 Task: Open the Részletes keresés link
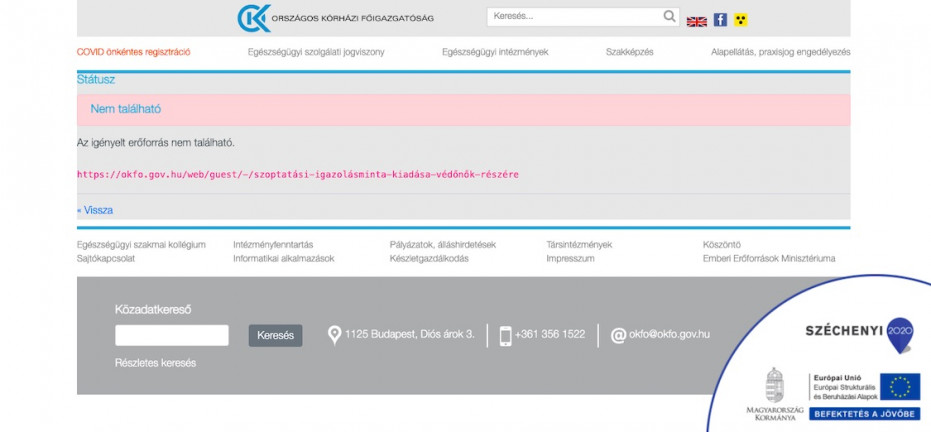[x=156, y=363]
